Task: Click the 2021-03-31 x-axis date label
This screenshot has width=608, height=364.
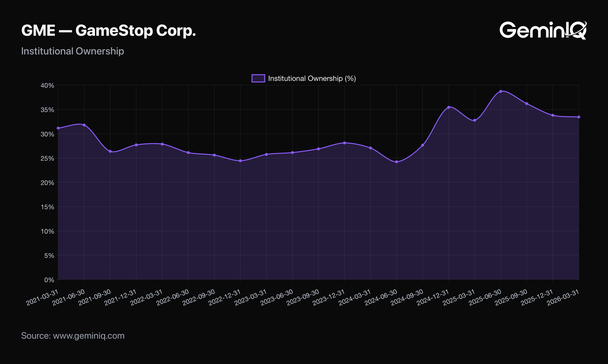Action: tap(42, 297)
